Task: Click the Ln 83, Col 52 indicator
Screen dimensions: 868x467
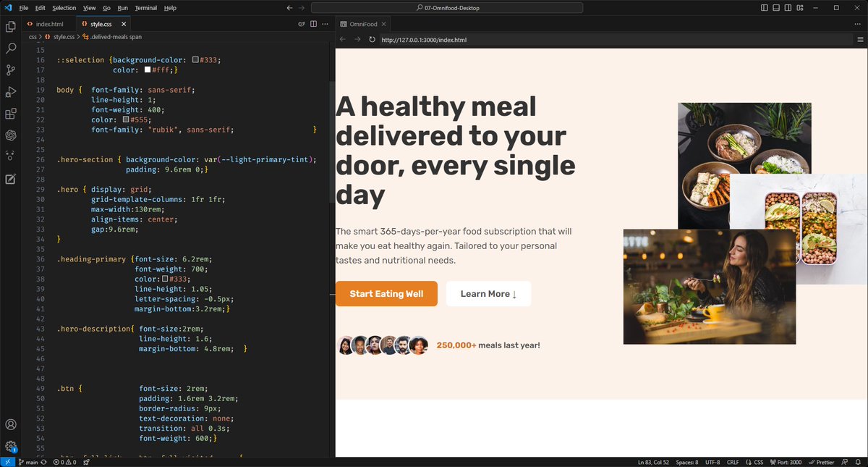Action: [x=653, y=462]
